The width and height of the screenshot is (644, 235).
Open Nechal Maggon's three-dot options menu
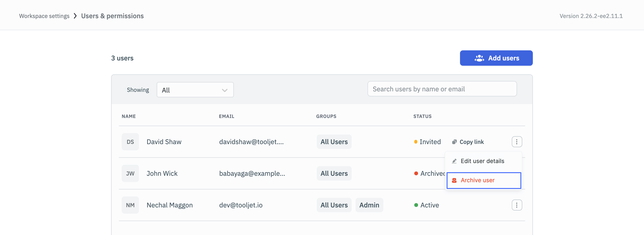point(517,205)
